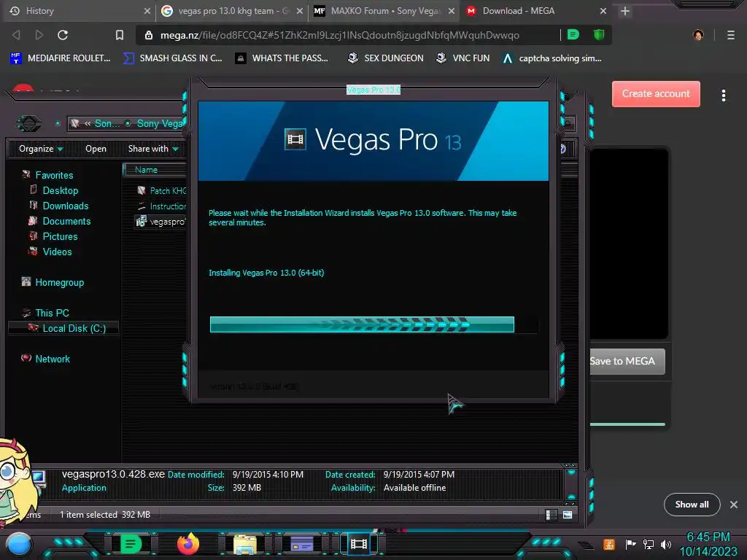Open the purple window app on taskbar
The width and height of the screenshot is (747, 560).
[x=302, y=544]
